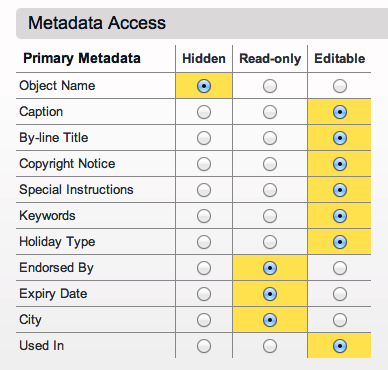Set Object Name to Read-only
This screenshot has height=370, width=388.
coord(270,86)
